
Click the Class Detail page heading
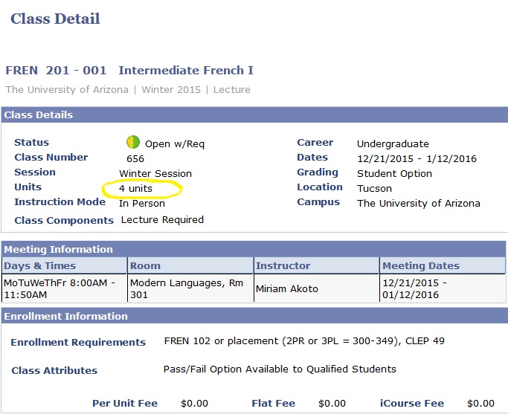(55, 19)
